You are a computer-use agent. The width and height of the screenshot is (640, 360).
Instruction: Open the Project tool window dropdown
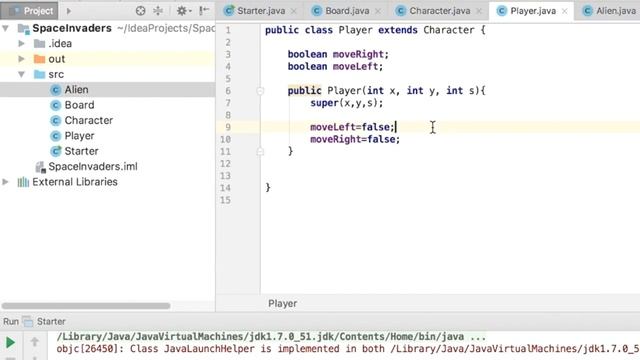(29, 11)
